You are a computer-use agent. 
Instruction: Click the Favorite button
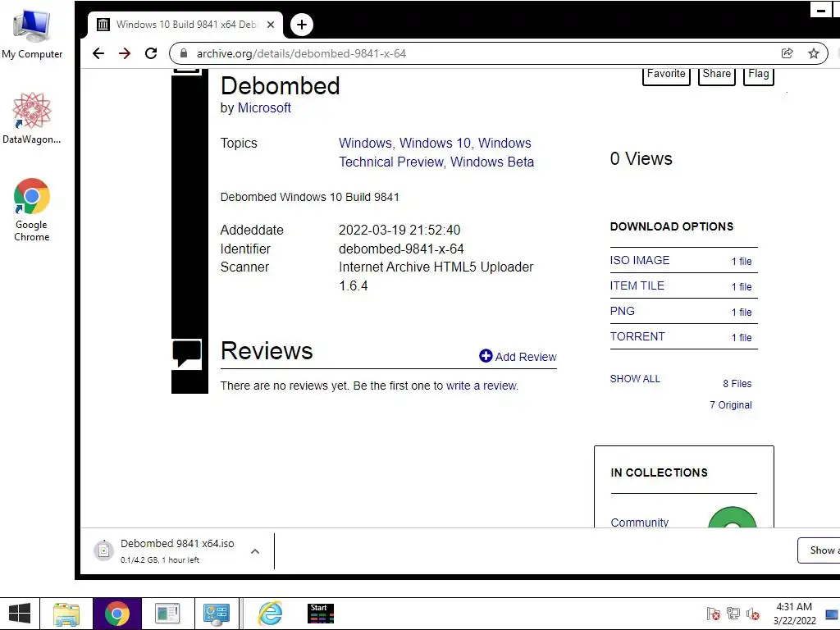point(666,75)
